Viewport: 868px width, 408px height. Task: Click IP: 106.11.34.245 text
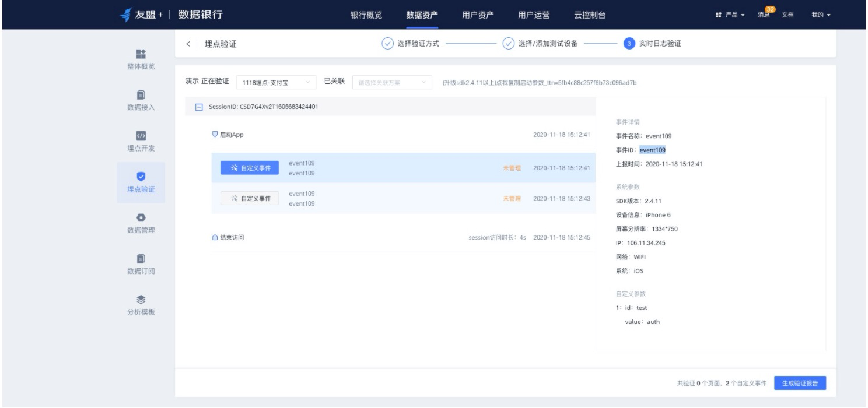640,242
